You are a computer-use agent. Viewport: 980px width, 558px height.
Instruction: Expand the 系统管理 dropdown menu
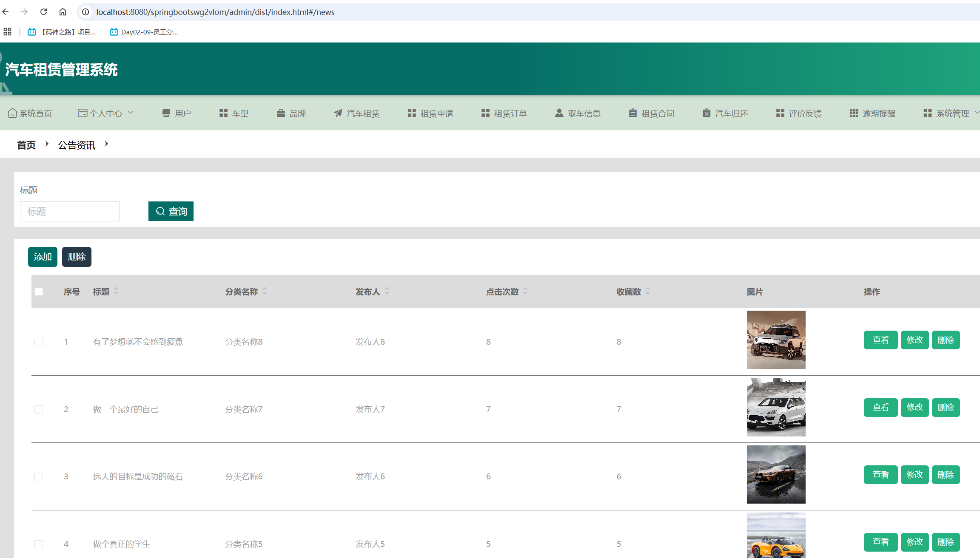pos(952,113)
